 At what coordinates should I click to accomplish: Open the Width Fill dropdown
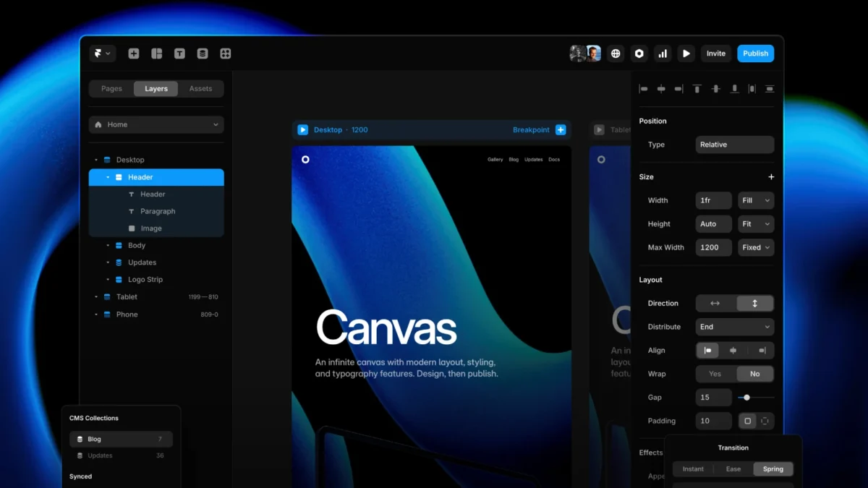point(755,200)
